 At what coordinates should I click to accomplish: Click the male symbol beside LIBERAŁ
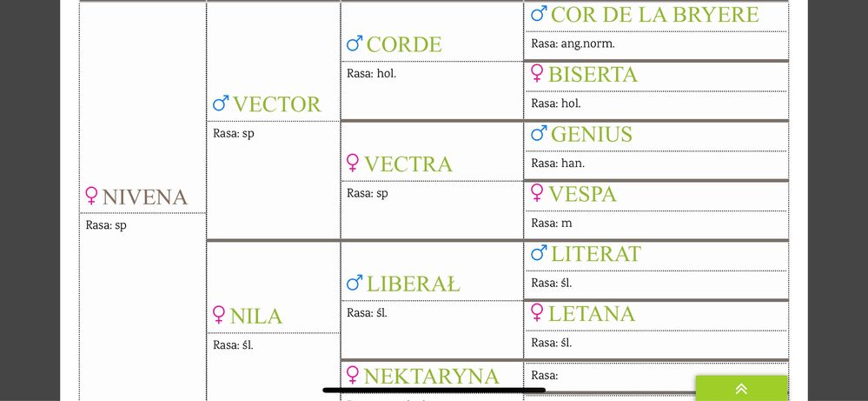[x=354, y=283]
